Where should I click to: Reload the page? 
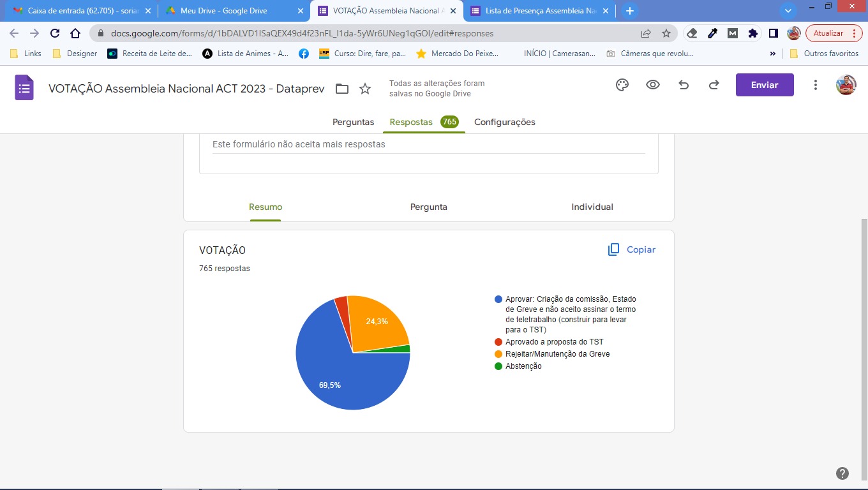click(55, 33)
